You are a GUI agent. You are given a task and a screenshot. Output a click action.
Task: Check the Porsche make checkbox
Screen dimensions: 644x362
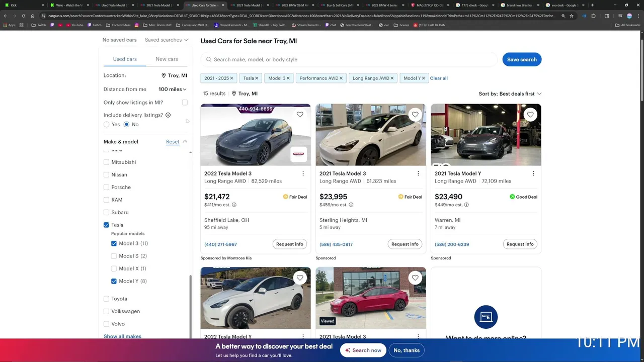(x=106, y=187)
